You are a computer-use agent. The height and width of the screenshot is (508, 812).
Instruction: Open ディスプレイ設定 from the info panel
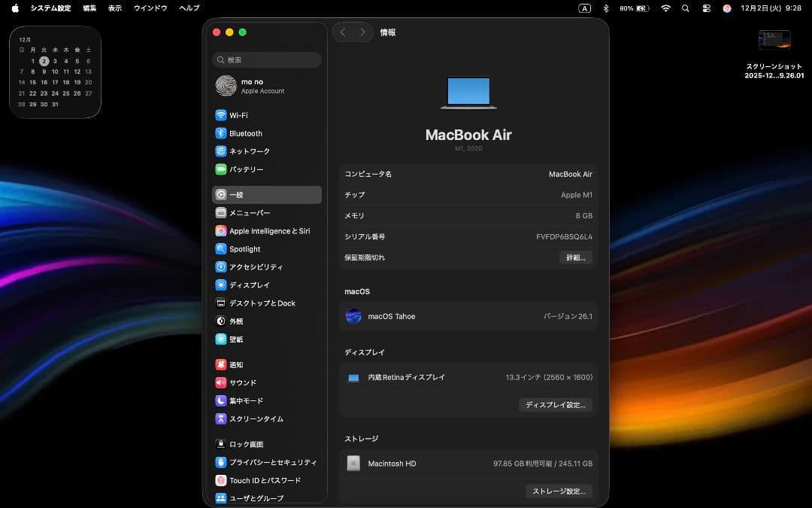click(556, 404)
